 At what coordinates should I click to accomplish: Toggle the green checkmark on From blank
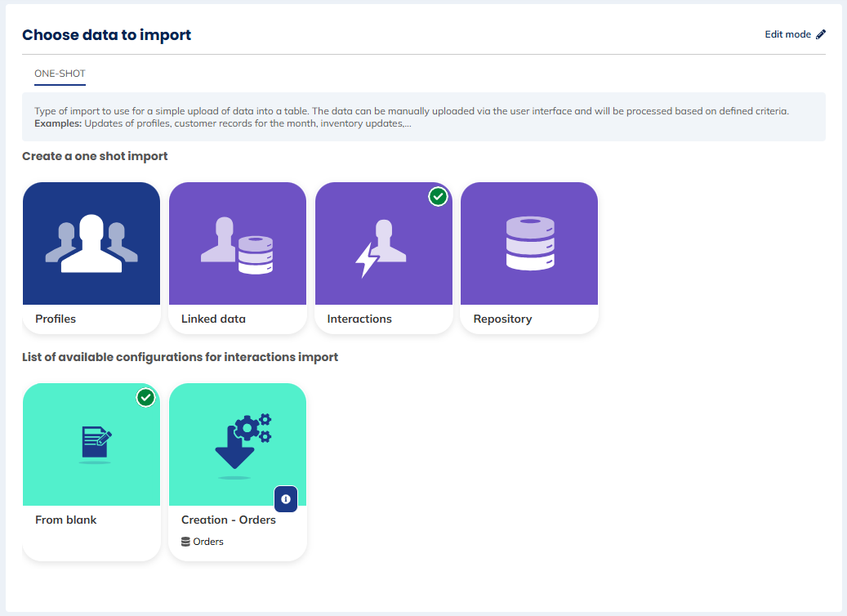(146, 398)
